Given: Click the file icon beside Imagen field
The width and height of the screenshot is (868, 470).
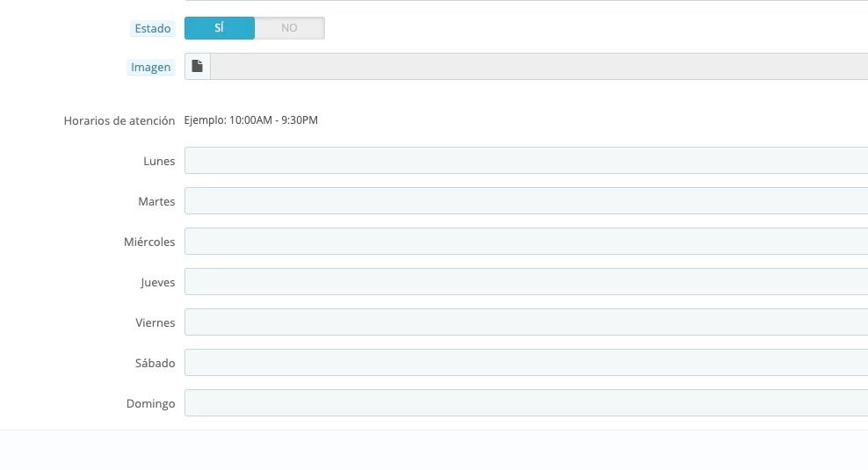Looking at the screenshot, I should click(x=197, y=67).
